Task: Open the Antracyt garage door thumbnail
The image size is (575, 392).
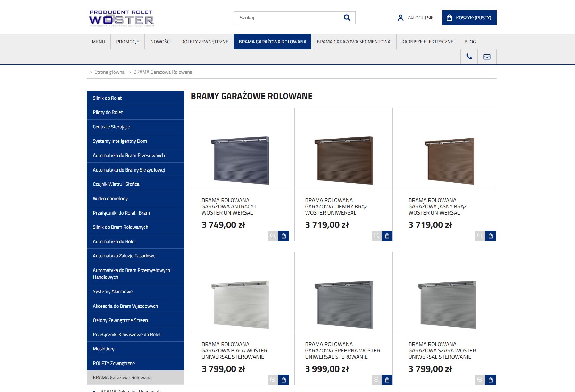Action: 240,160
